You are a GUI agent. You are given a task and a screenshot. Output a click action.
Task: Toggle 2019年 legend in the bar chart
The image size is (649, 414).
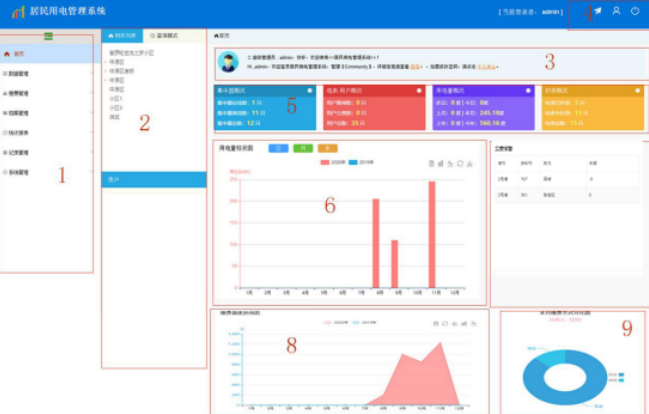pos(361,162)
